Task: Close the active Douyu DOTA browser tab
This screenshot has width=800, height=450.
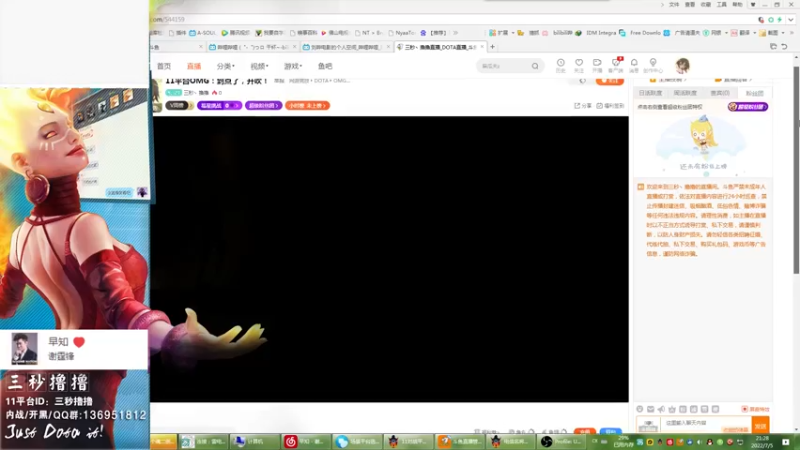Action: [x=482, y=47]
